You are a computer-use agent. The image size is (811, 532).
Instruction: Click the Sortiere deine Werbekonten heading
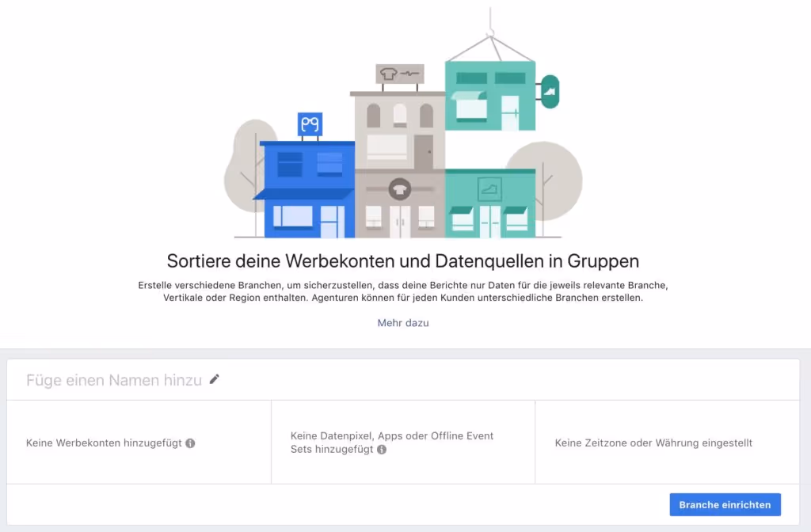point(403,261)
